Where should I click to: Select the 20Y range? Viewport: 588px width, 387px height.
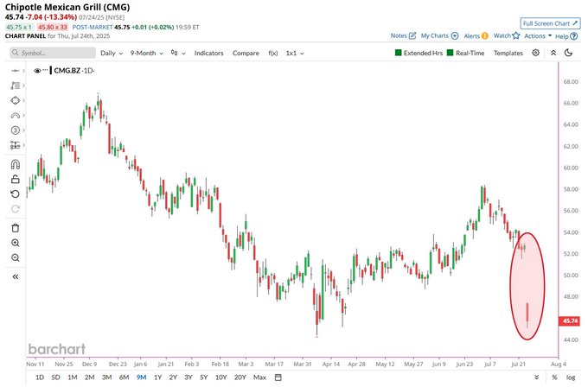[x=240, y=377]
